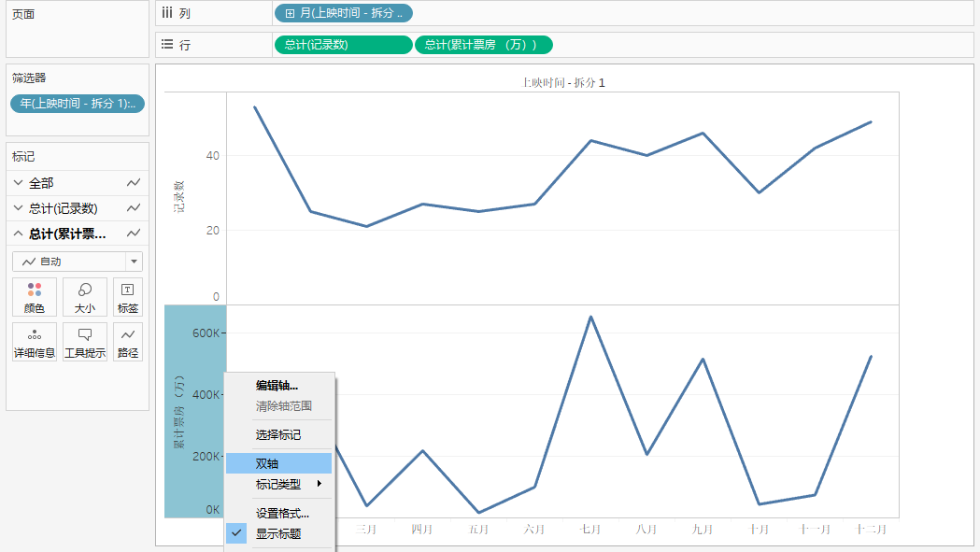Click the 总计(累计票房 (万)) row pill
The image size is (980, 552).
tap(484, 45)
